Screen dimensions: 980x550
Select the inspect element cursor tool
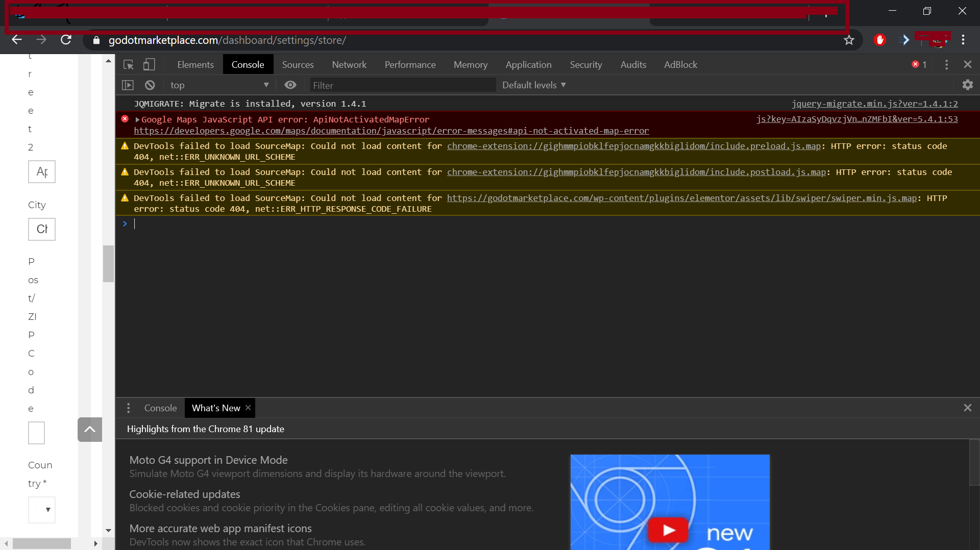click(128, 65)
